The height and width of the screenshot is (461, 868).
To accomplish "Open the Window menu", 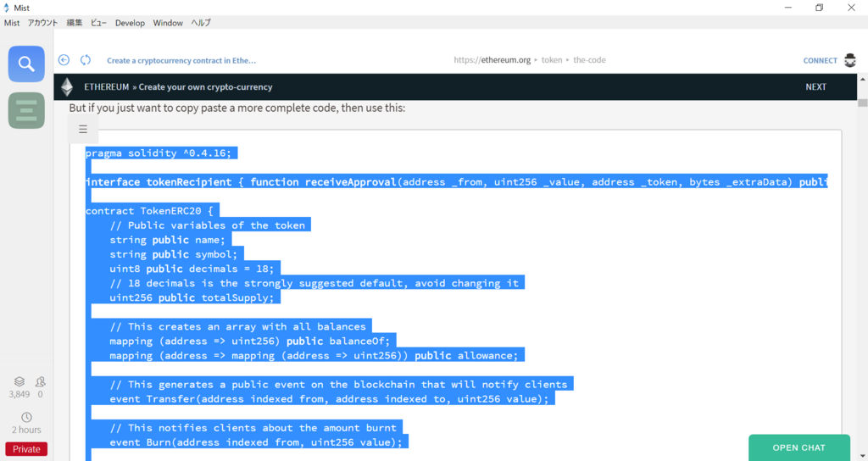I will (168, 23).
